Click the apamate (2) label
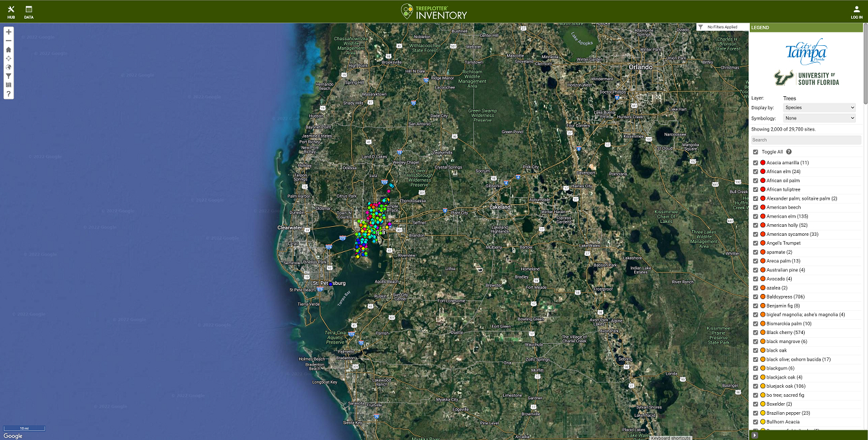Image resolution: width=868 pixels, height=440 pixels. click(779, 252)
